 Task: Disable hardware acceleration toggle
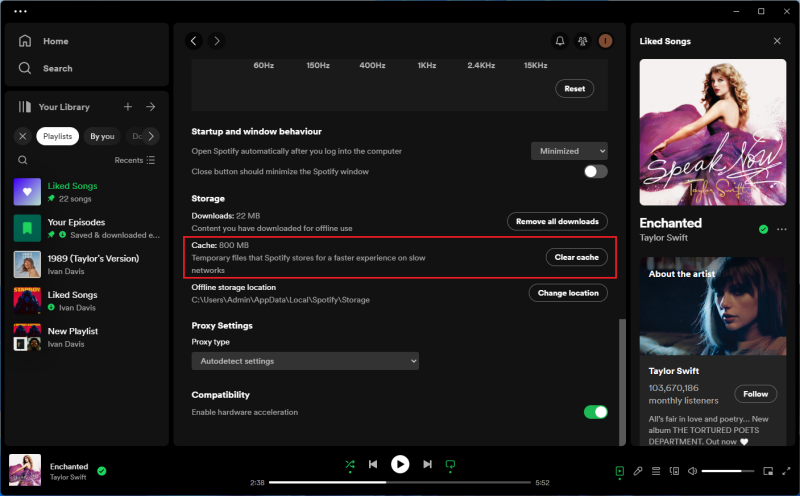click(x=595, y=412)
